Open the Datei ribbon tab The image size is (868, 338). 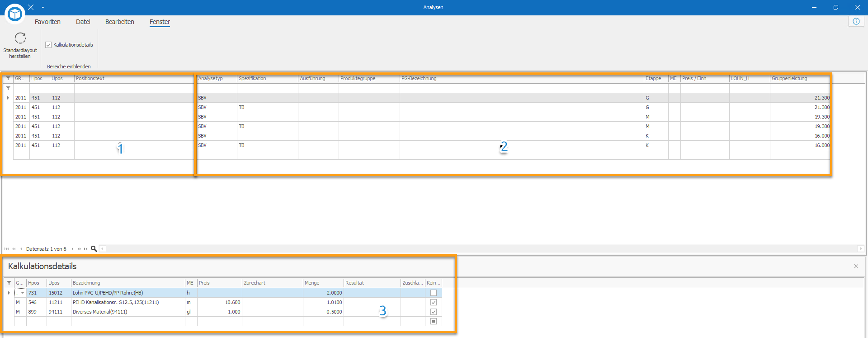[83, 22]
